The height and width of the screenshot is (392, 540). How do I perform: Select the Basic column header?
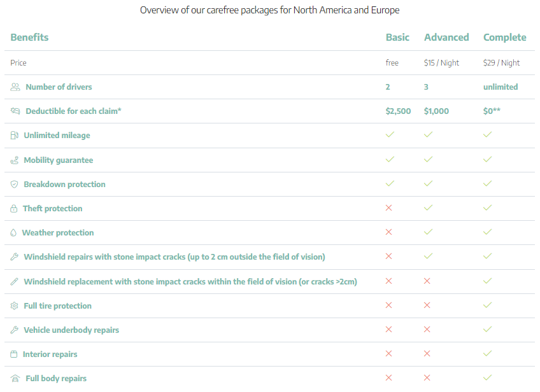(x=397, y=37)
